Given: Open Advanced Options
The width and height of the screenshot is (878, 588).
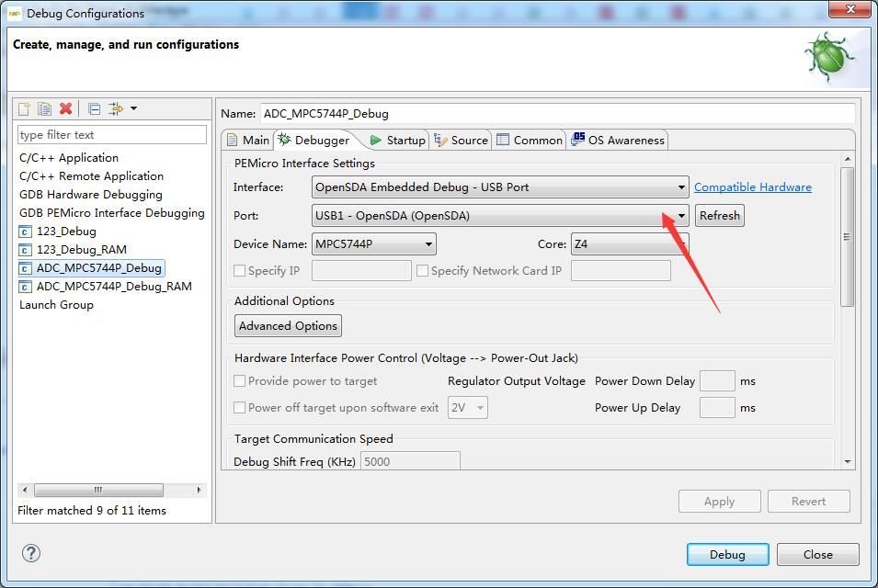Looking at the screenshot, I should (288, 325).
